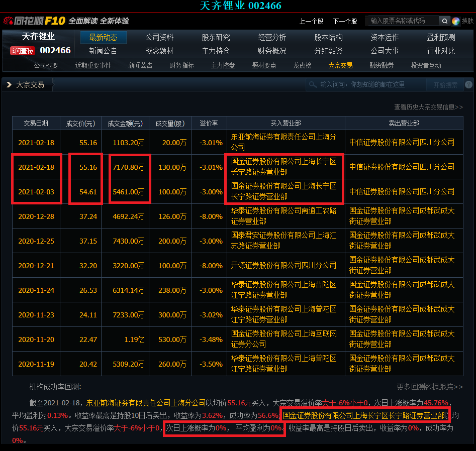The height and width of the screenshot is (451, 476).
Task: Click the 机构成功率回测 heading text
Action: tap(55, 387)
